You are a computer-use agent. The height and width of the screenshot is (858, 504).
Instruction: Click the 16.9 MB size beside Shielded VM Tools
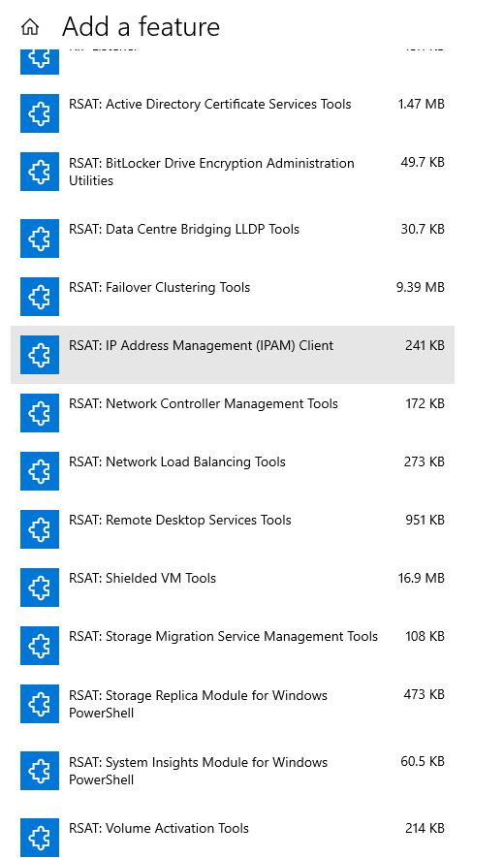tap(422, 578)
